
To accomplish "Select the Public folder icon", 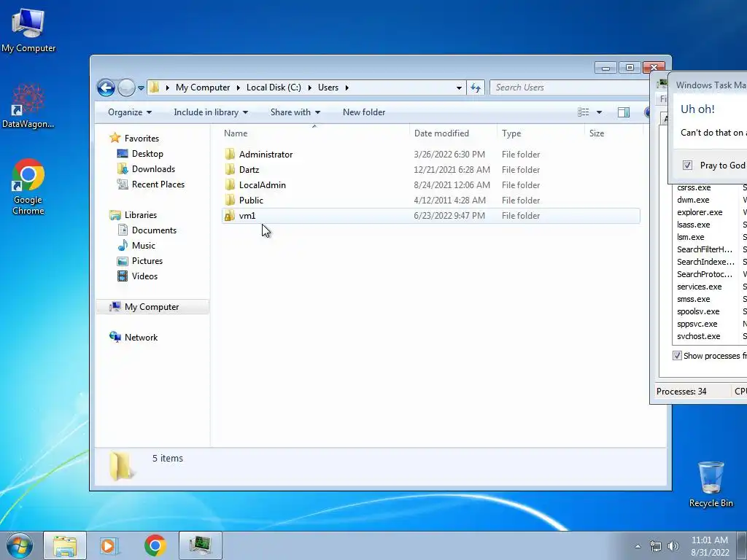I will point(230,200).
